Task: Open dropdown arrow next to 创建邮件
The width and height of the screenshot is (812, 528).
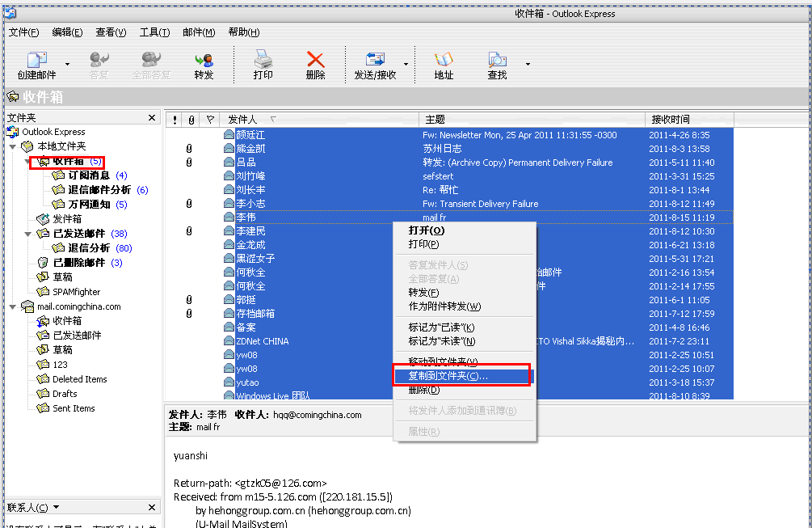Action: [x=68, y=64]
